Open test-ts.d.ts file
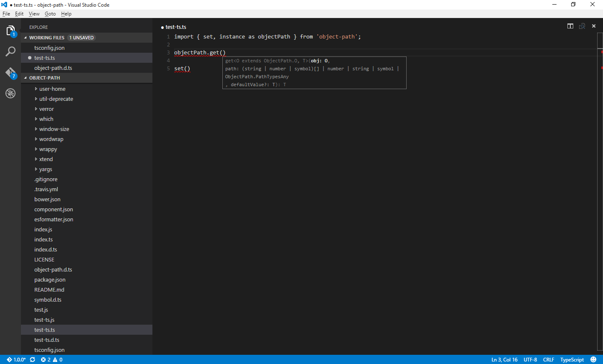The image size is (603, 364). pyautogui.click(x=87, y=340)
